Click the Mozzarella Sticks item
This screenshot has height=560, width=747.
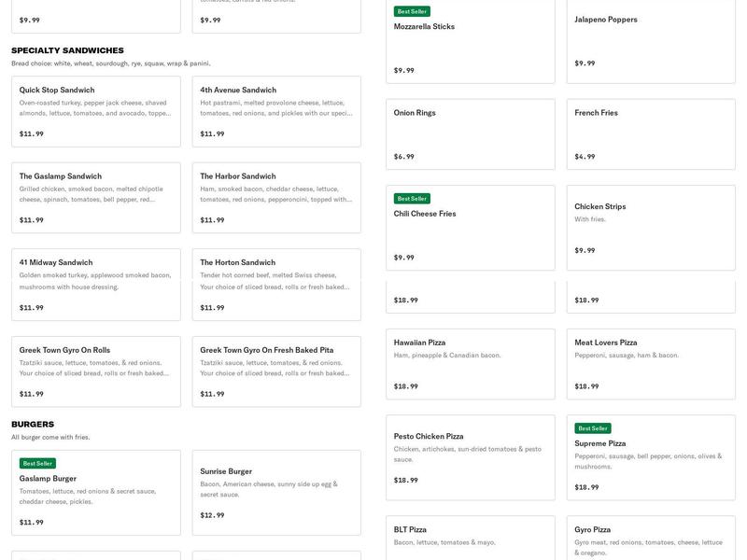(x=470, y=42)
